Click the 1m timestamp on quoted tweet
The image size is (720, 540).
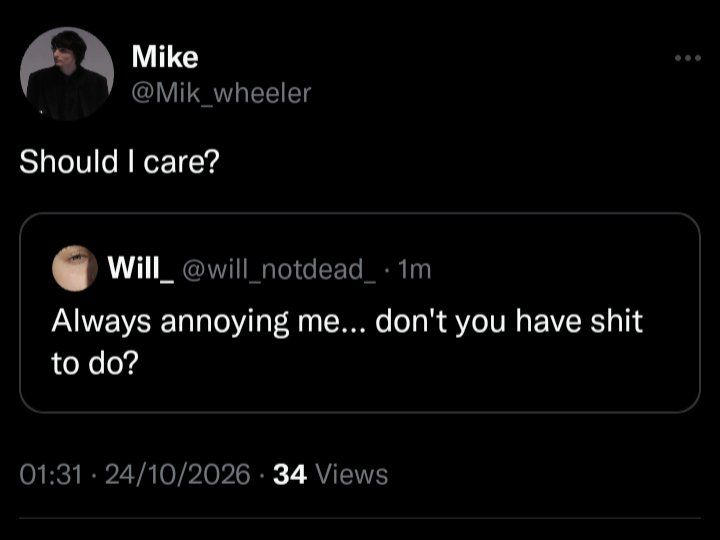click(415, 270)
